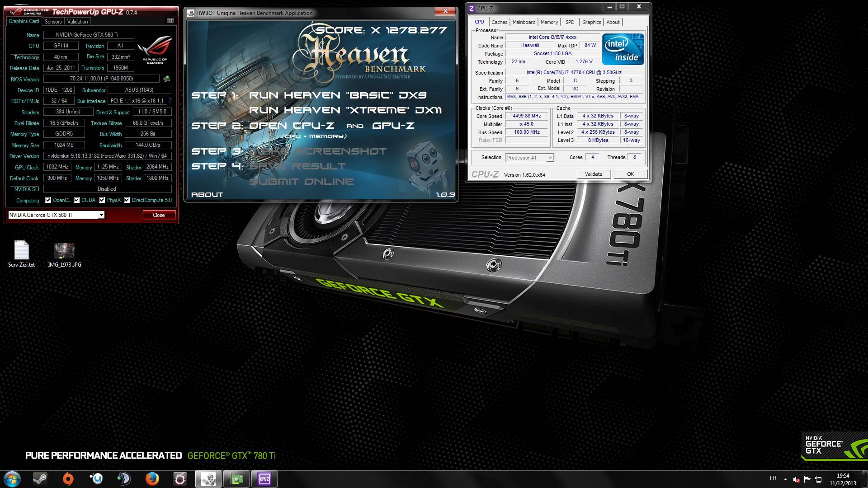Image resolution: width=868 pixels, height=488 pixels.
Task: Open the Caches tab in CPU-Z
Action: [500, 22]
